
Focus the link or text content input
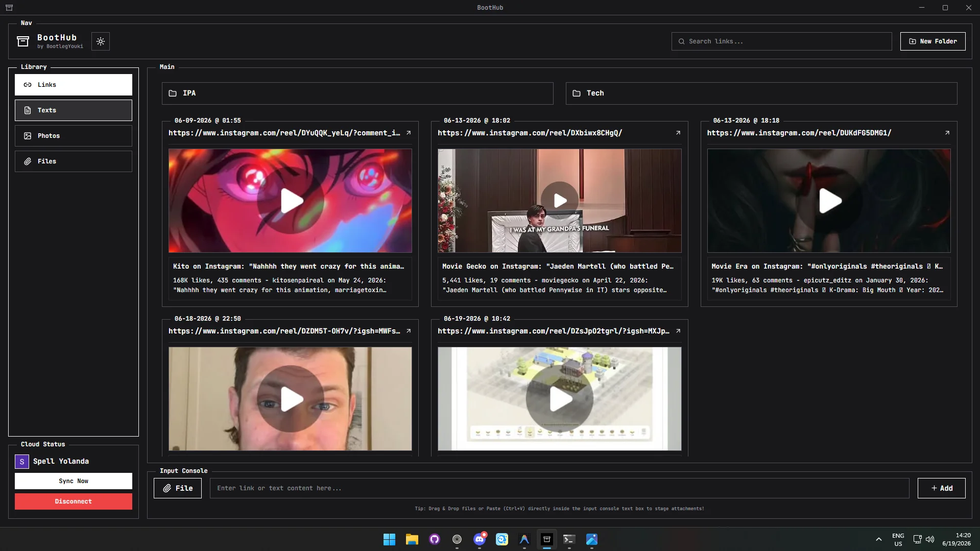point(560,488)
